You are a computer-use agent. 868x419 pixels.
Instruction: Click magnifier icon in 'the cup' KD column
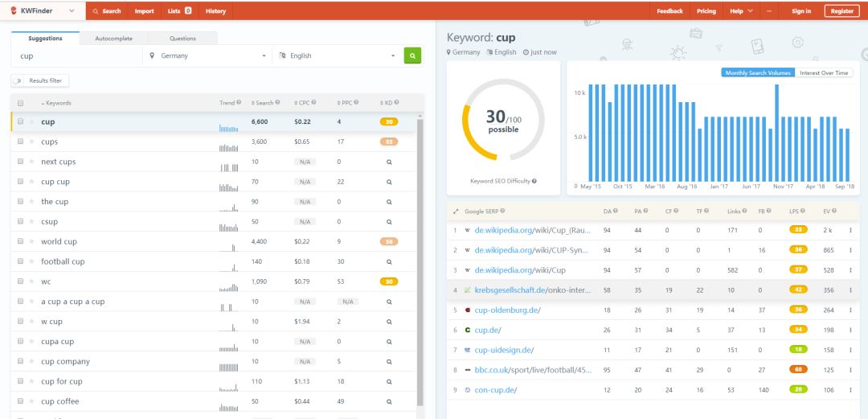click(389, 202)
